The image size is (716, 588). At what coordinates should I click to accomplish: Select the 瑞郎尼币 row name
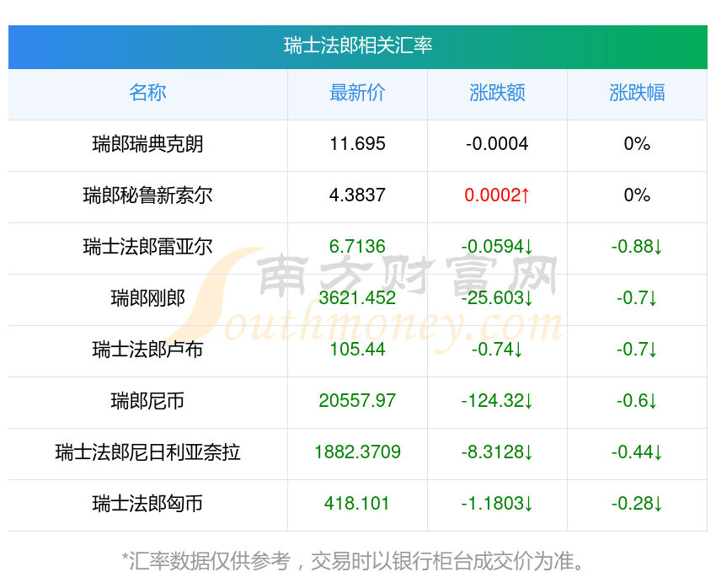pyautogui.click(x=147, y=401)
